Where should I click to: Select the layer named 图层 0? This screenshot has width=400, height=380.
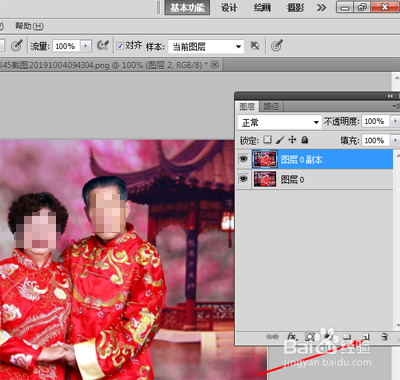(x=314, y=179)
